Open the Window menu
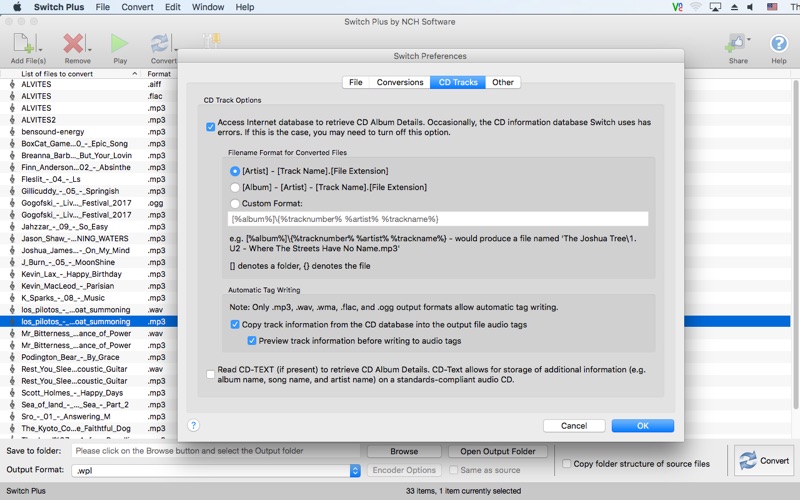 pos(208,7)
